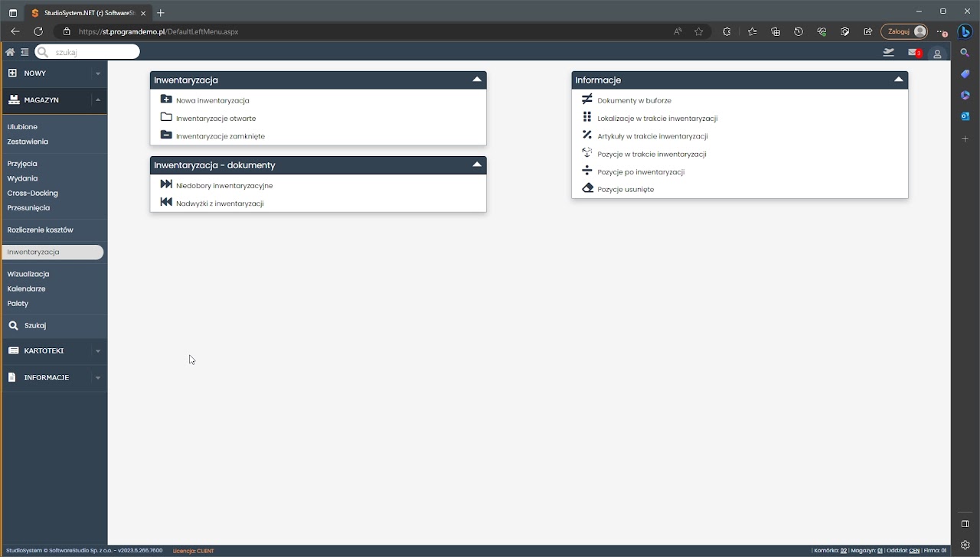This screenshot has height=557, width=980.
Task: Open Wizualizacja menu item
Action: click(x=28, y=274)
